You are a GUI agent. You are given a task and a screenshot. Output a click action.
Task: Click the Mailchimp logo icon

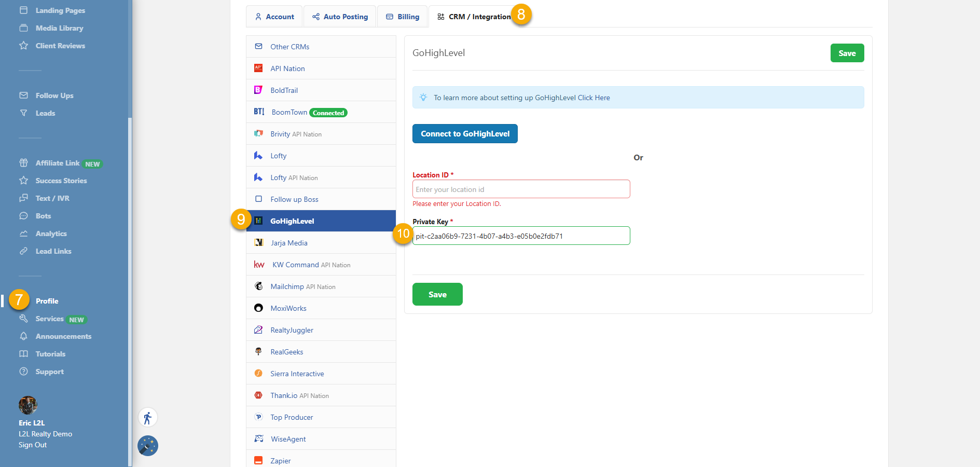pyautogui.click(x=258, y=286)
